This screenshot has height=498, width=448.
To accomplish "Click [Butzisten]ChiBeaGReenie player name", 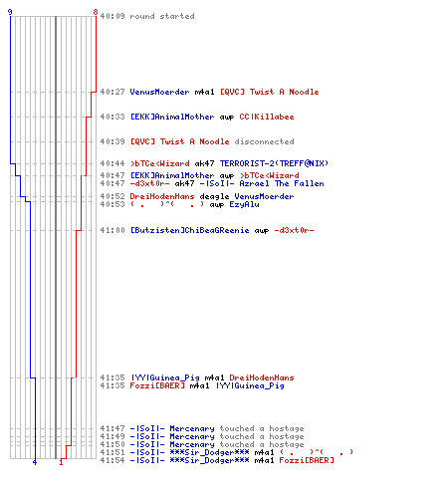I will 189,230.
